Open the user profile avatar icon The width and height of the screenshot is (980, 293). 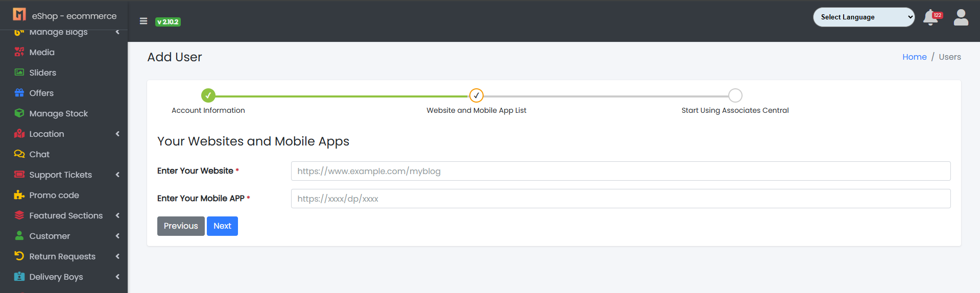point(961,17)
